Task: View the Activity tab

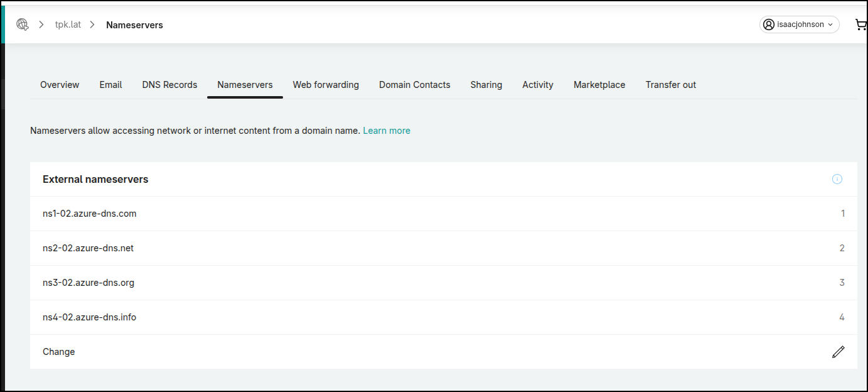Action: pos(537,85)
